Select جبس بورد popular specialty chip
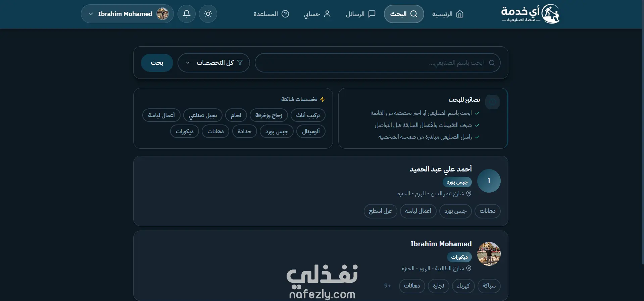Screen dimensions: 644x301 [x=277, y=131]
